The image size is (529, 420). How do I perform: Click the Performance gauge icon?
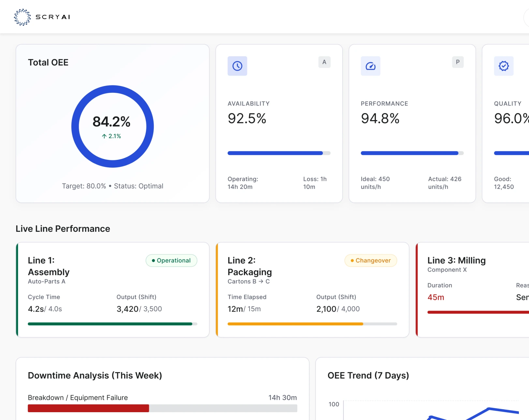pyautogui.click(x=370, y=66)
